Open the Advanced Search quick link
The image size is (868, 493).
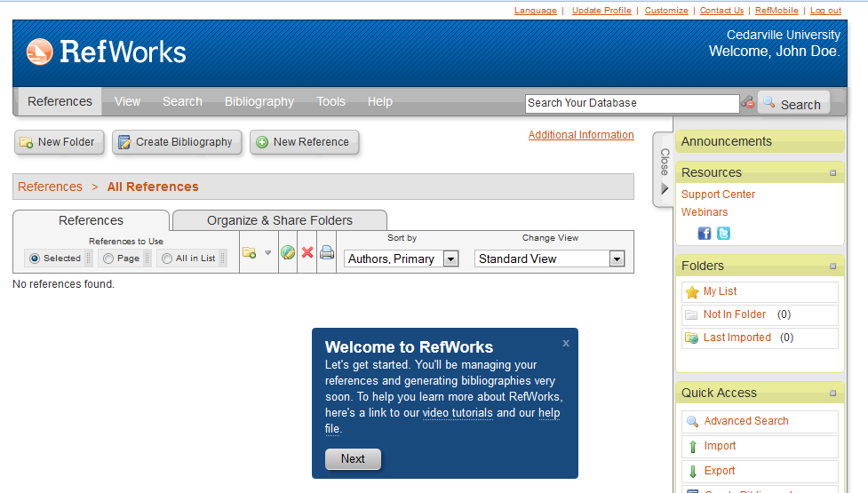click(x=746, y=421)
